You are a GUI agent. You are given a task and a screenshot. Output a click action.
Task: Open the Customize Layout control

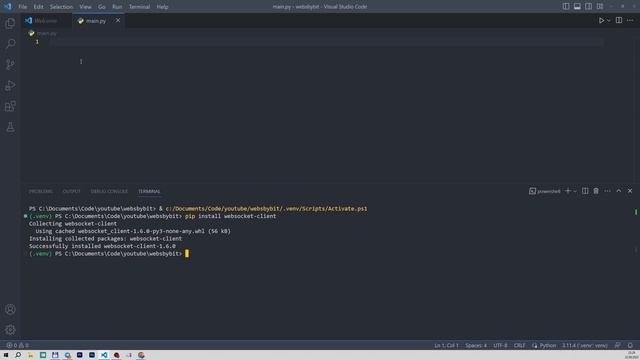click(x=600, y=7)
